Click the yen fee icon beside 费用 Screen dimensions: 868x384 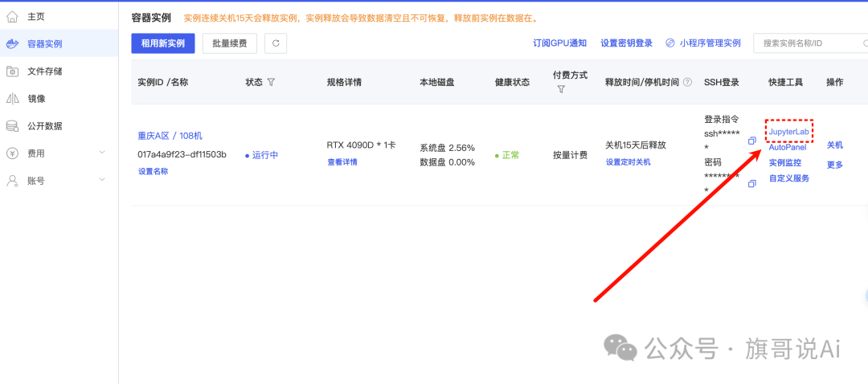(x=12, y=153)
